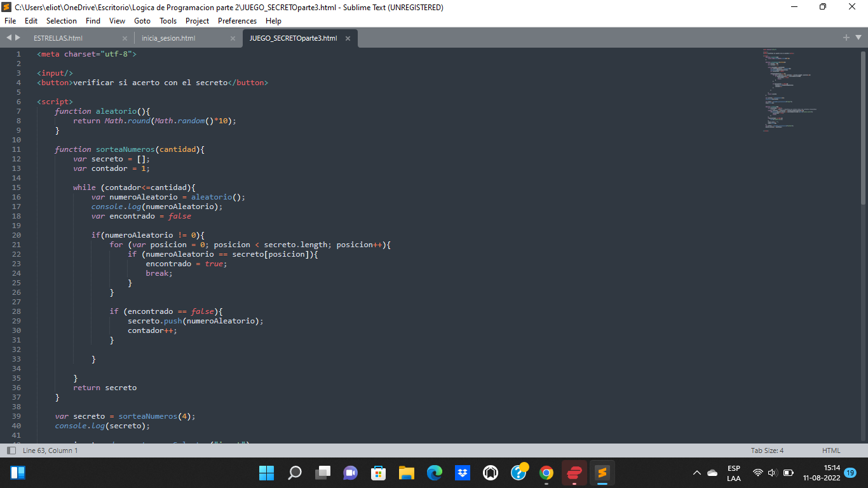Image resolution: width=868 pixels, height=488 pixels.
Task: Open the Edit menu
Action: (31, 21)
